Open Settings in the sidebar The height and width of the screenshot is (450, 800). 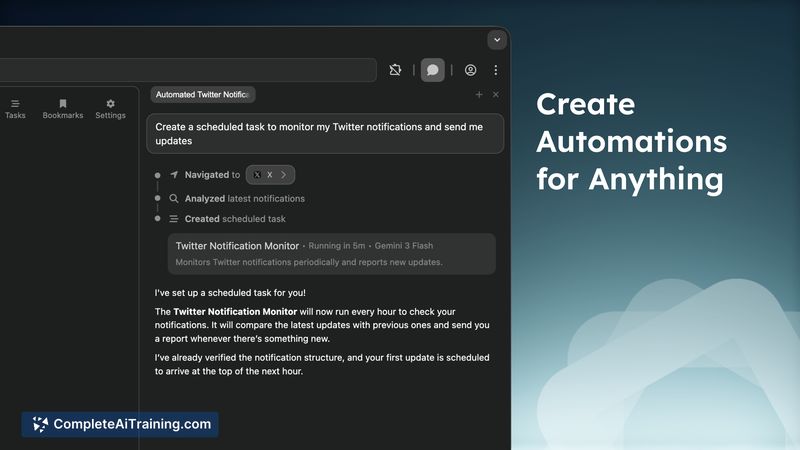[110, 109]
